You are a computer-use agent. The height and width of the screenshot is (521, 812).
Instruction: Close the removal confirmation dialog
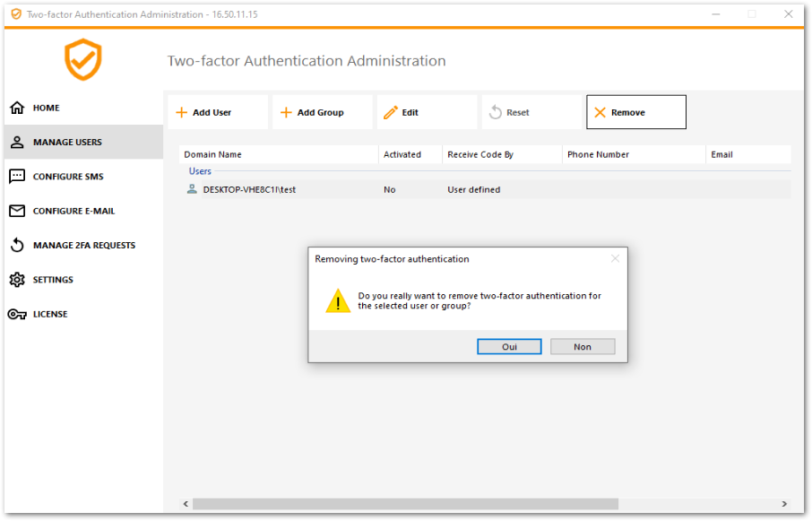(616, 258)
